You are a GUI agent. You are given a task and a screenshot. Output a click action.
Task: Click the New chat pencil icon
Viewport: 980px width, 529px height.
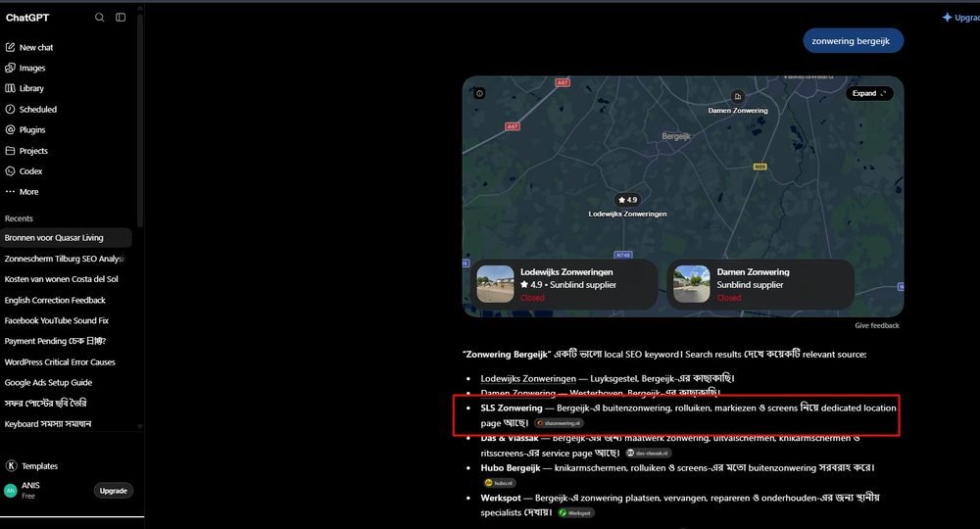[x=10, y=47]
